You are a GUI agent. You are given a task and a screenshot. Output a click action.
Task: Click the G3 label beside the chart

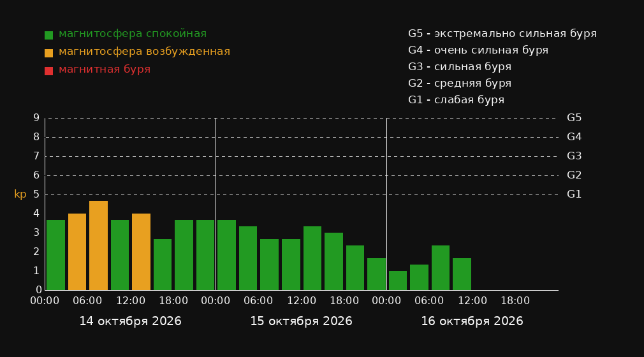(x=574, y=156)
